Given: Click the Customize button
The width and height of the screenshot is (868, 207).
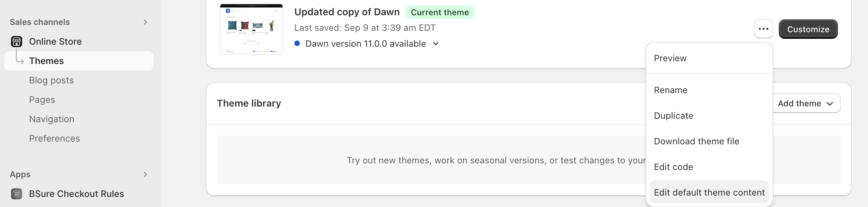Looking at the screenshot, I should (x=808, y=29).
